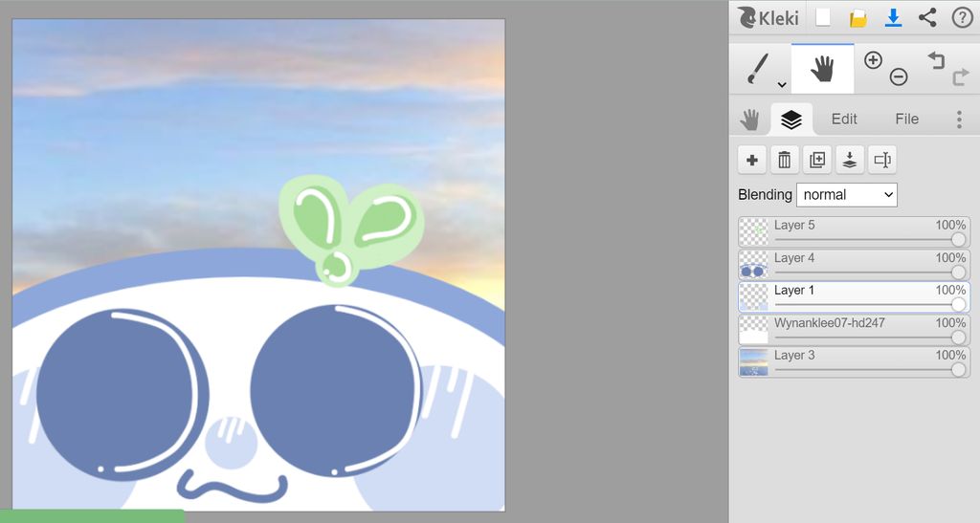This screenshot has width=980, height=523.
Task: Open the three-dot more menu
Action: (x=959, y=120)
